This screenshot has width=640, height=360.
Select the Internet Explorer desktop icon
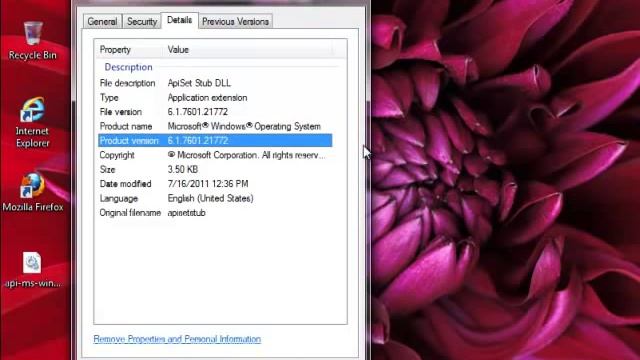(33, 122)
